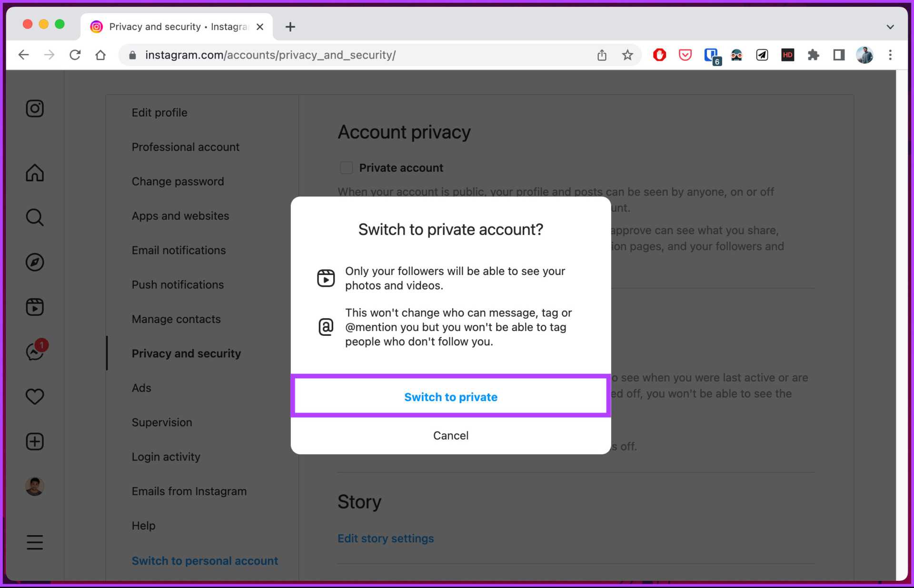Select Edit profile in settings menu
Image resolution: width=914 pixels, height=588 pixels.
(x=159, y=113)
